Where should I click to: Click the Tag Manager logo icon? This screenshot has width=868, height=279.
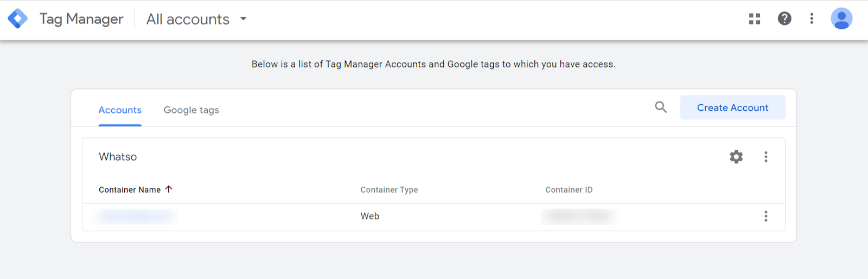point(17,19)
